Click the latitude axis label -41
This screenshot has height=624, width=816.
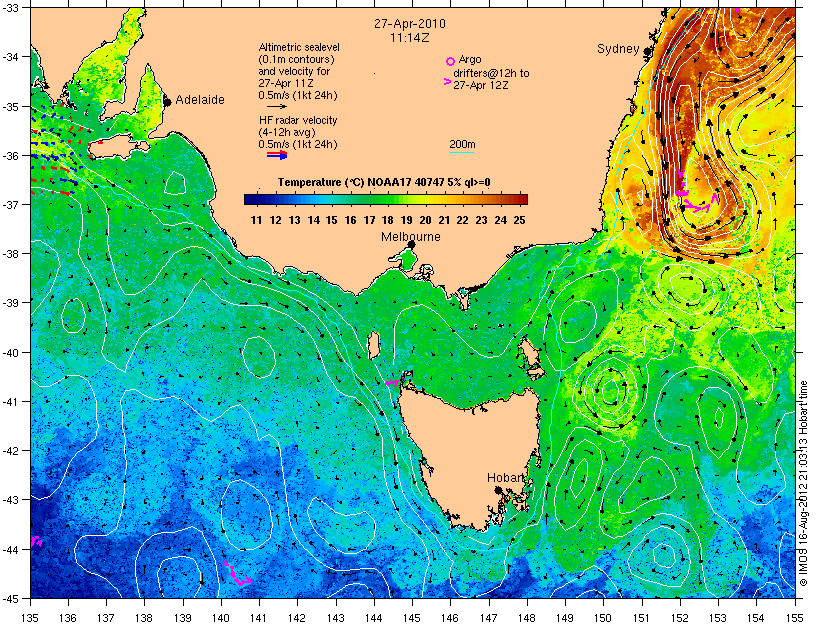pyautogui.click(x=11, y=402)
